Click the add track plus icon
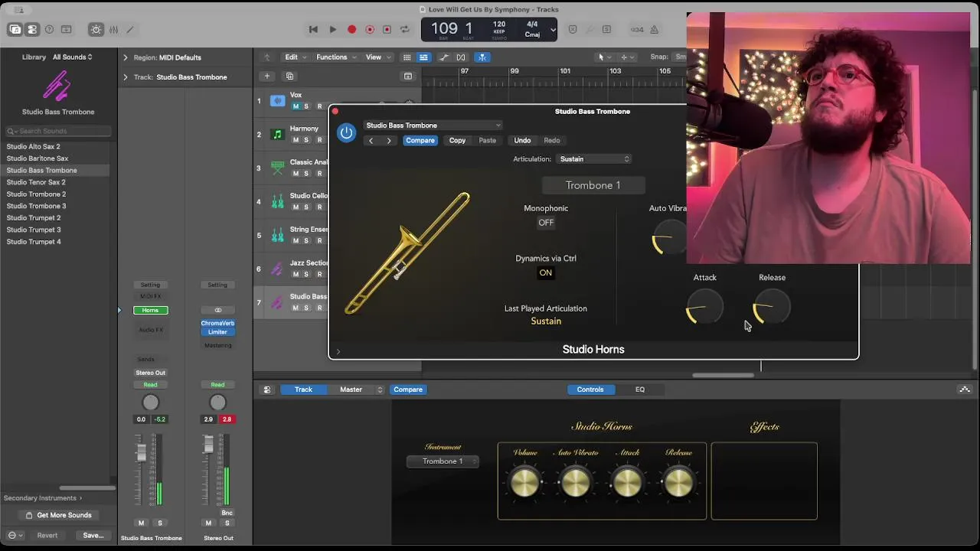This screenshot has height=551, width=980. (266, 76)
